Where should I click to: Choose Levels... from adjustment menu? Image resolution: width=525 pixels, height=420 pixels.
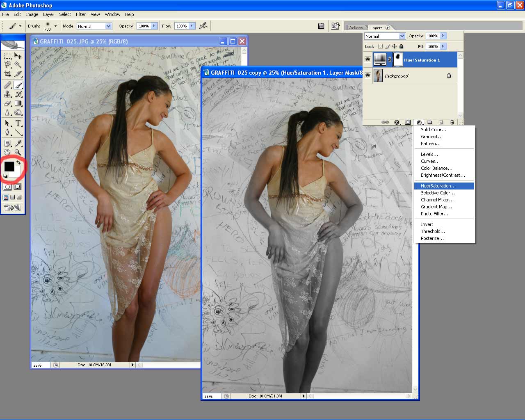click(444, 154)
